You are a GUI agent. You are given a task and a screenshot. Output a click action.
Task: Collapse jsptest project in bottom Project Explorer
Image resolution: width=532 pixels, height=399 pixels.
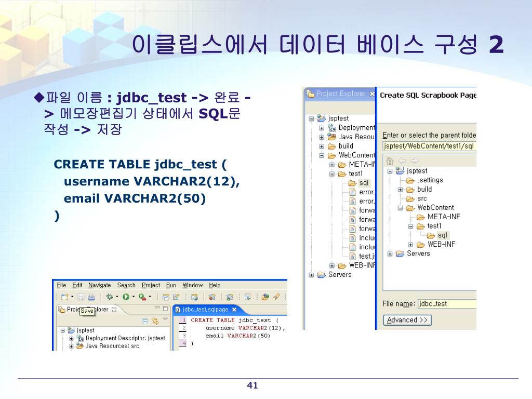pyautogui.click(x=63, y=330)
